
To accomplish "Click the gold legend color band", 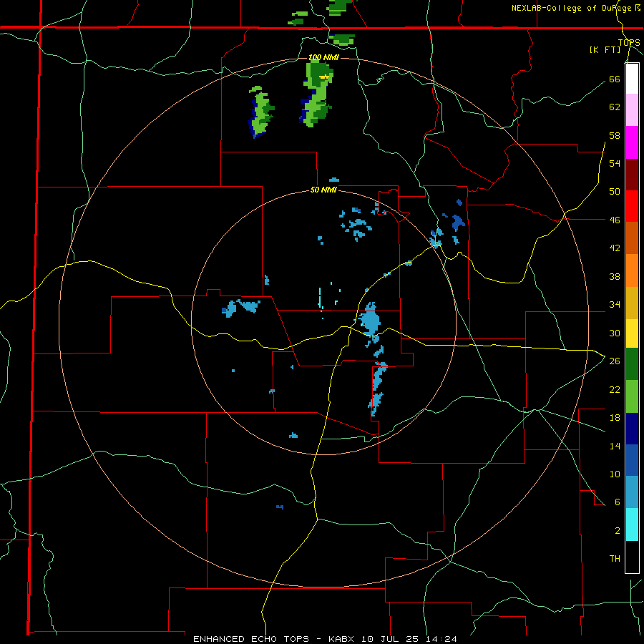I will coord(632,303).
